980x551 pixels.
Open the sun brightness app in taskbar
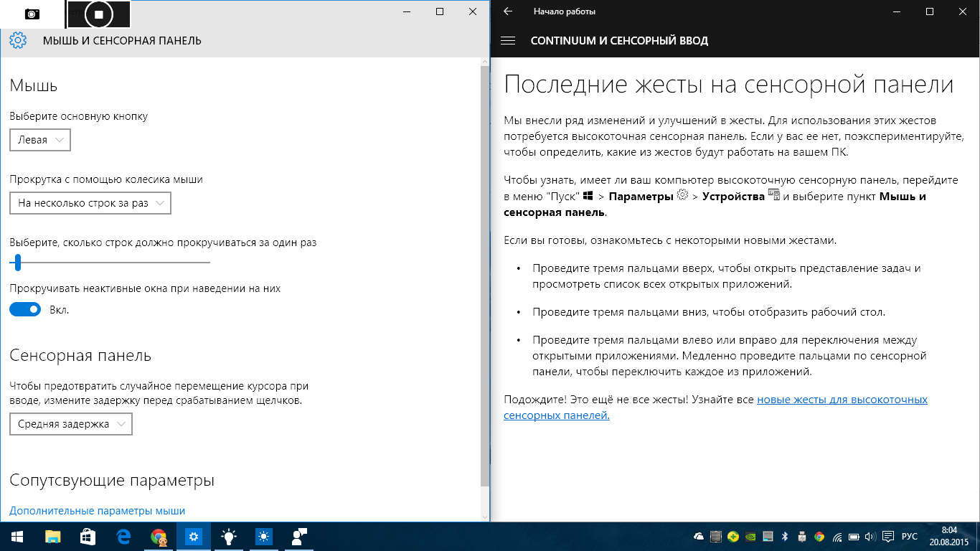point(264,536)
